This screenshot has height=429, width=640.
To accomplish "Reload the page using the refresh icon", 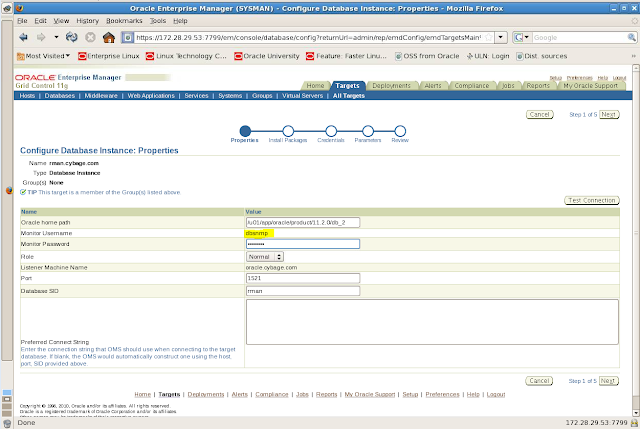I will pos(72,38).
